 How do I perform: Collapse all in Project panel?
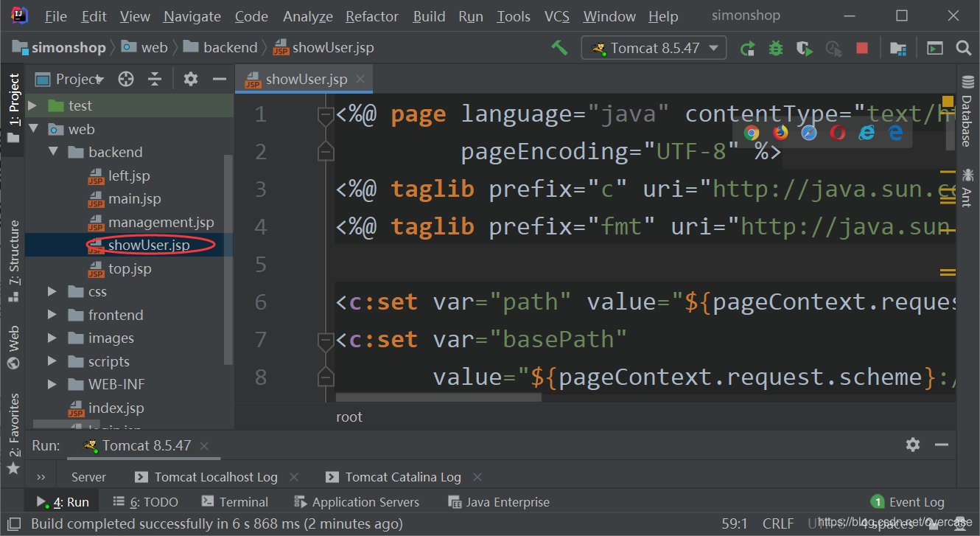click(x=154, y=79)
